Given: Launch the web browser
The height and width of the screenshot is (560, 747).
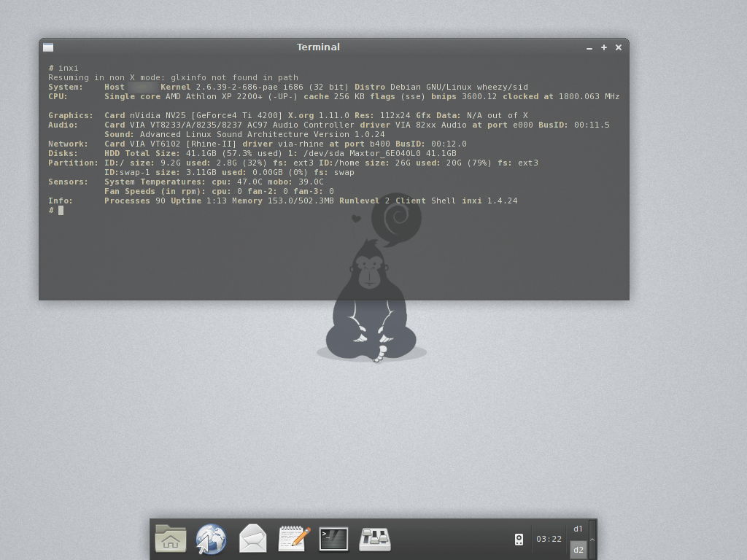Looking at the screenshot, I should click(211, 539).
